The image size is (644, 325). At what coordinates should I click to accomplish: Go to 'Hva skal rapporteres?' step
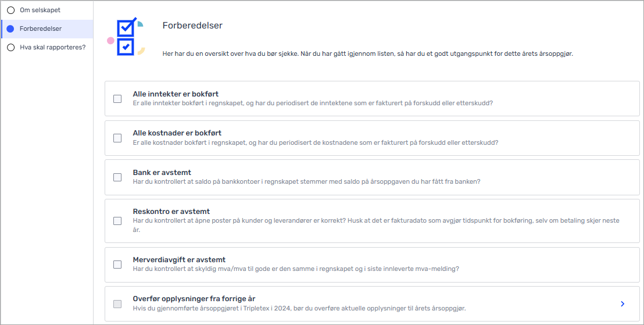tap(52, 47)
